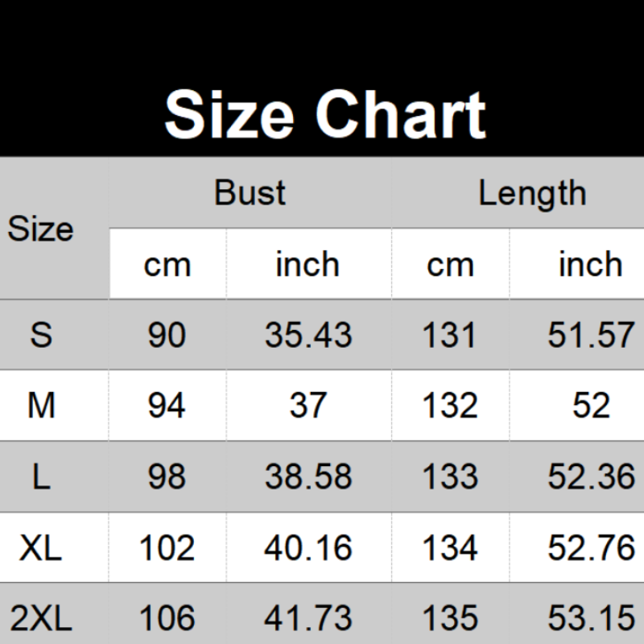Select the inch subheader under Length
Viewport: 644px width, 644px height.
point(591,265)
